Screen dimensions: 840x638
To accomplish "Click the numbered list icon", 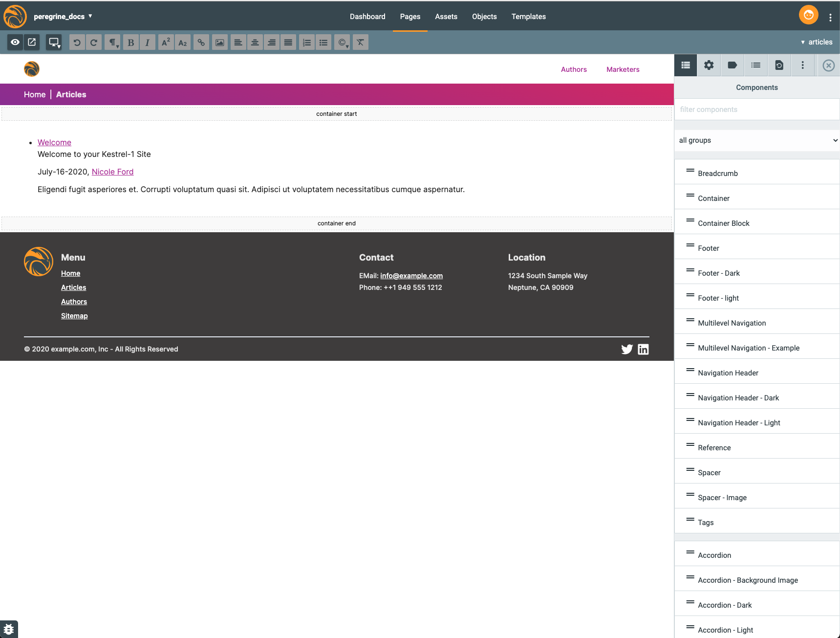I will (306, 43).
